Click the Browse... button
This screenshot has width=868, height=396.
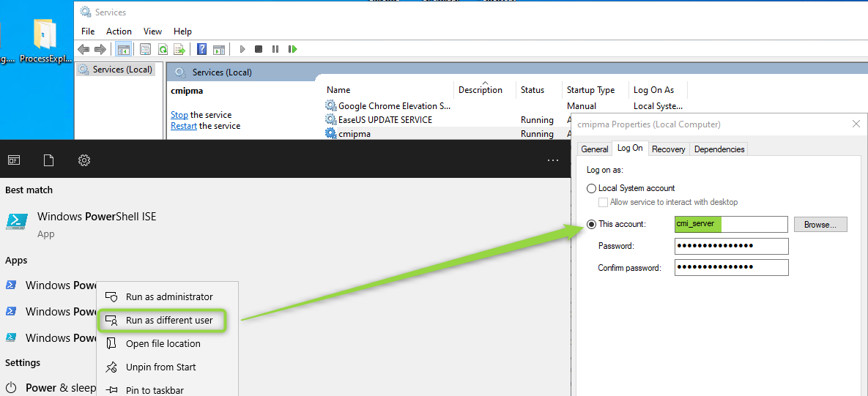click(x=820, y=225)
